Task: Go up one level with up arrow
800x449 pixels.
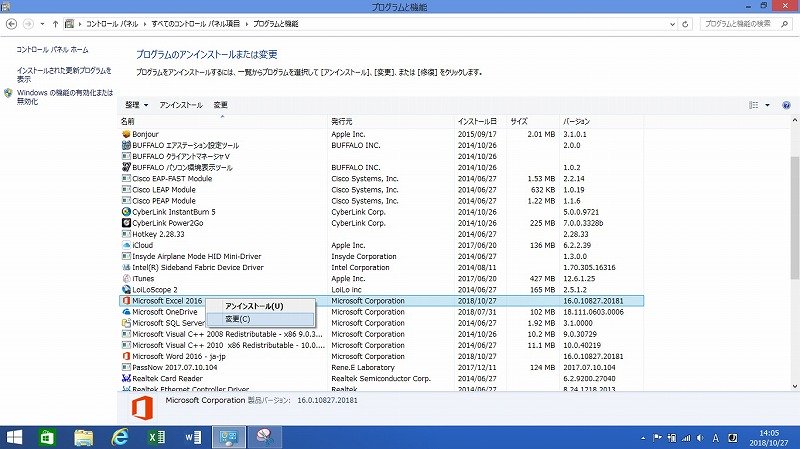Action: click(55, 24)
